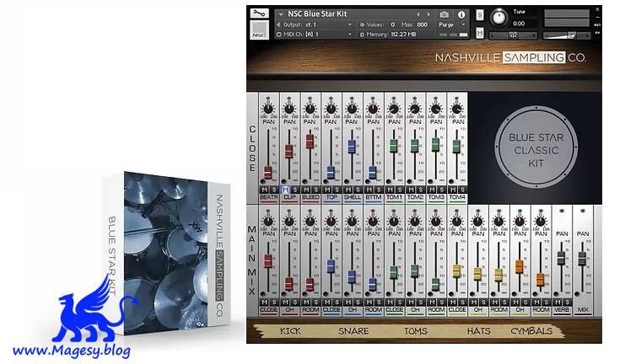Image resolution: width=625 pixels, height=364 pixels.
Task: Adjust the CLIP channel pan knob
Action: (x=289, y=109)
